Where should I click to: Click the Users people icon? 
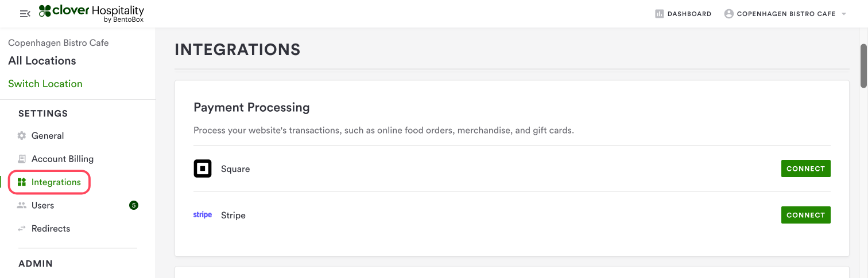click(x=22, y=205)
